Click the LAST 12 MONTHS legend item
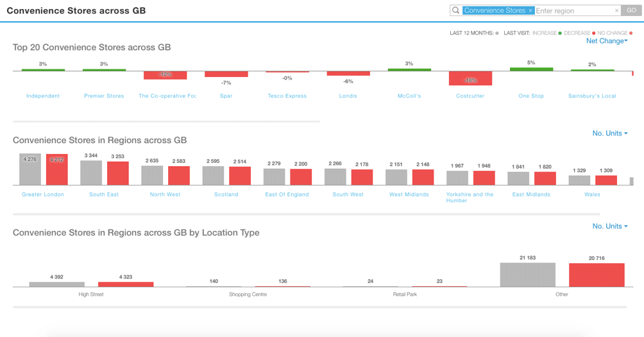Image resolution: width=644 pixels, height=337 pixels. click(x=474, y=33)
